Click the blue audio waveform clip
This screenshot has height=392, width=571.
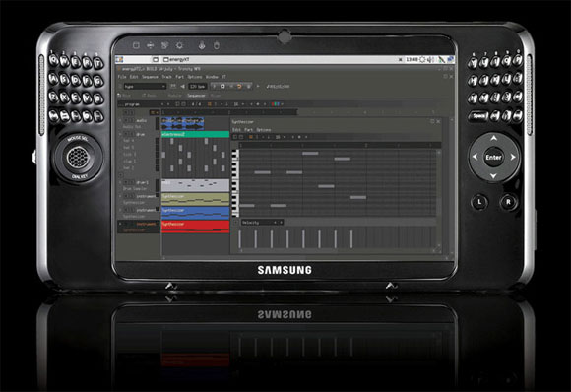click(182, 123)
